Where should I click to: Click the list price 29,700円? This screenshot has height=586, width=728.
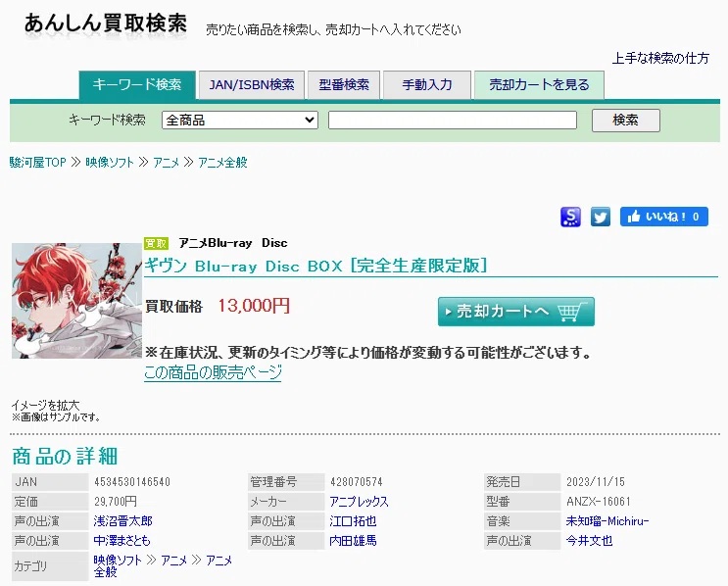(116, 502)
